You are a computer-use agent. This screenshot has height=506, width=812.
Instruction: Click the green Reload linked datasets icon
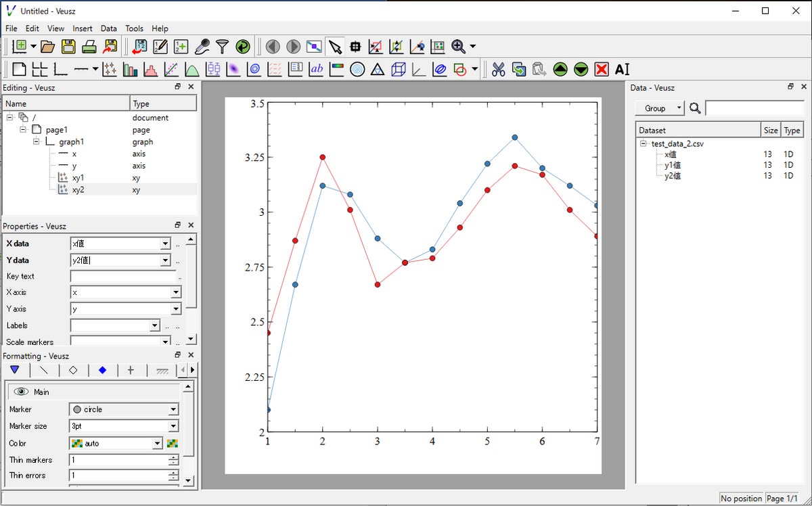(242, 47)
